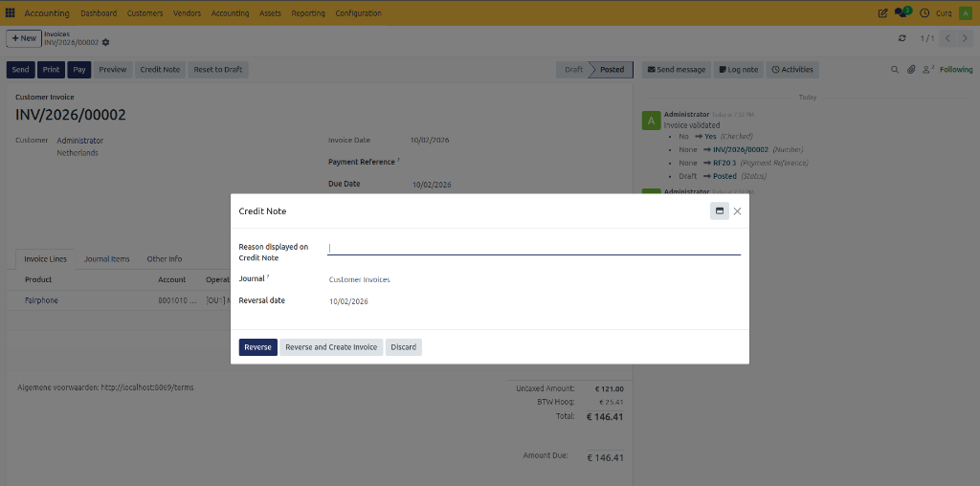Open the Customers menu
Viewport: 980px width, 486px height.
pos(145,13)
